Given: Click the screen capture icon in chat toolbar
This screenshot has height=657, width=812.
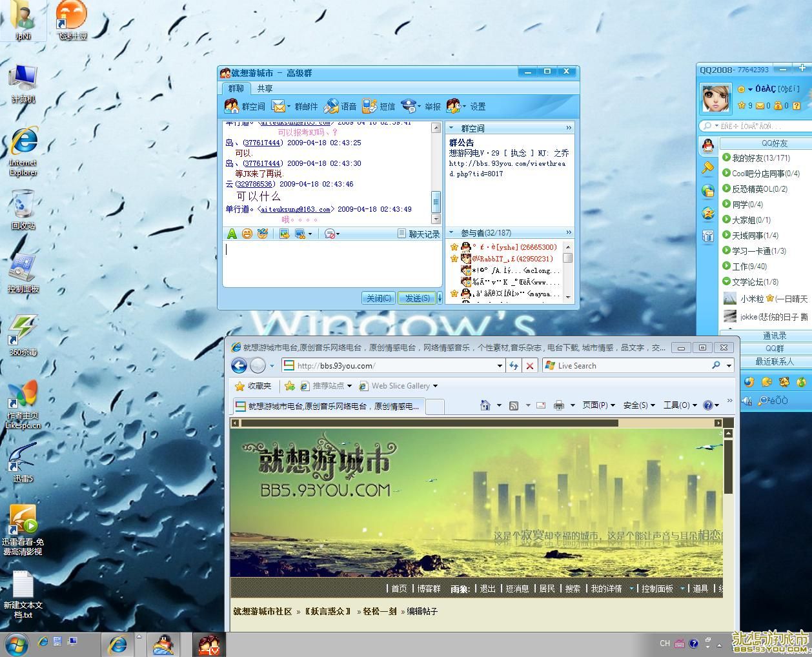Looking at the screenshot, I should 299,234.
